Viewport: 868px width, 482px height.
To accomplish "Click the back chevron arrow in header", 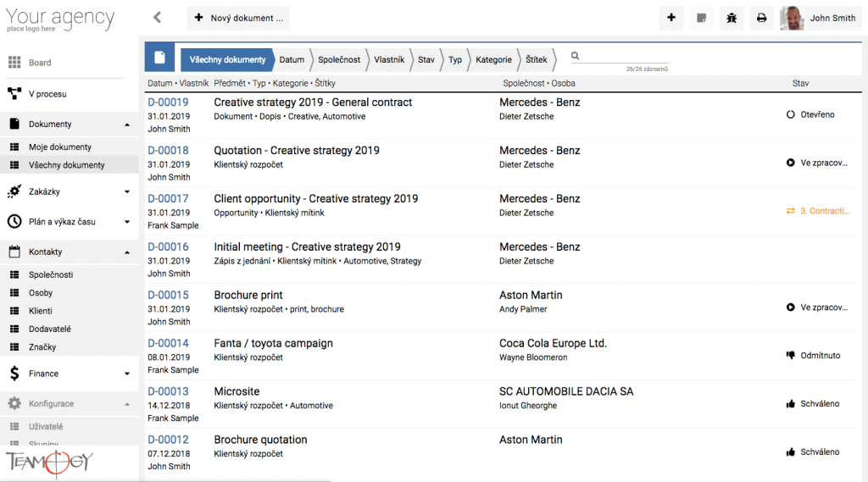I will 157,18.
